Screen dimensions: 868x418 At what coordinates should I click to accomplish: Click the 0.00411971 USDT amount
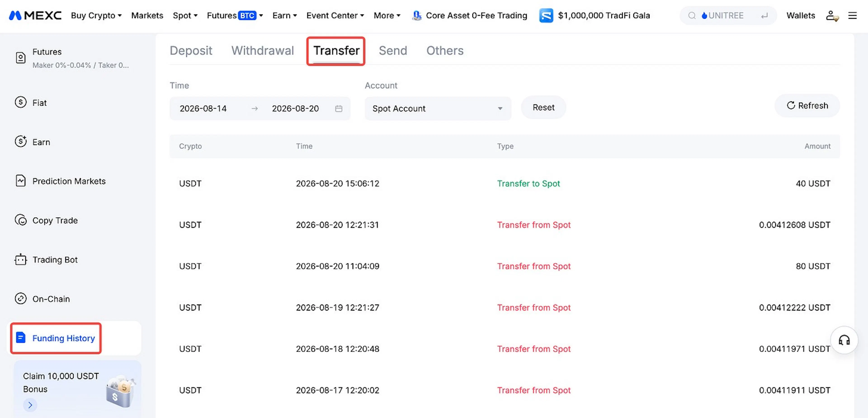click(x=794, y=349)
